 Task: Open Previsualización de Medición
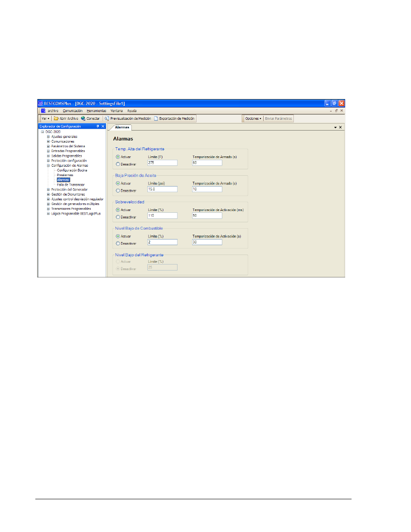[x=128, y=118]
